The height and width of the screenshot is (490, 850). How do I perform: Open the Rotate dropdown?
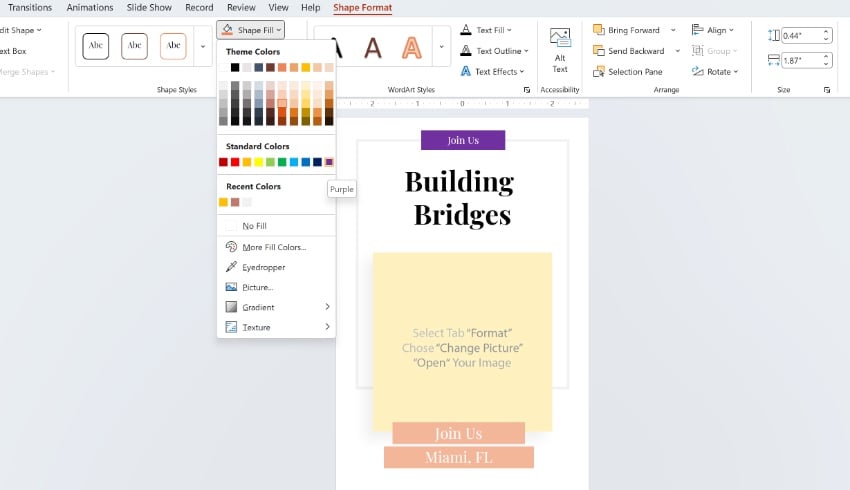pyautogui.click(x=720, y=72)
